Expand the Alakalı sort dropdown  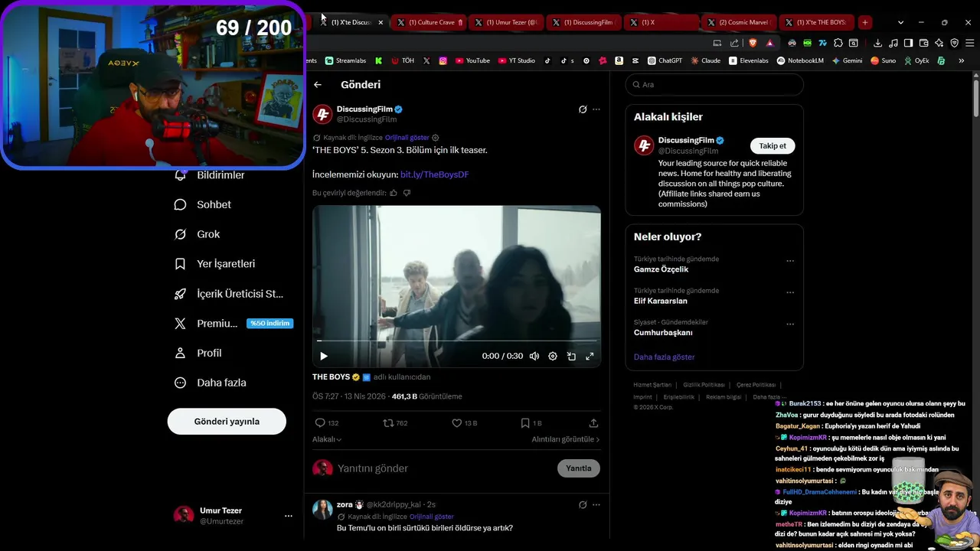(327, 439)
